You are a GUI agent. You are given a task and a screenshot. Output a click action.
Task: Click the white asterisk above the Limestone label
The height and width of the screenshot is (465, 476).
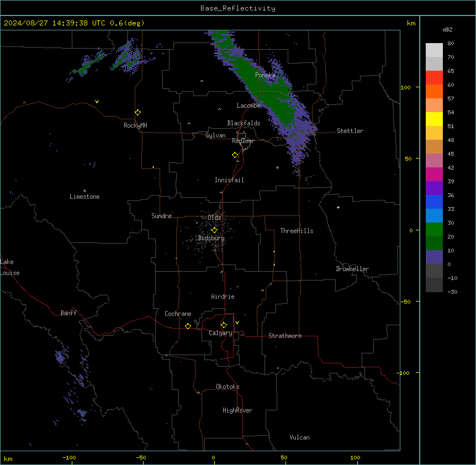(84, 191)
